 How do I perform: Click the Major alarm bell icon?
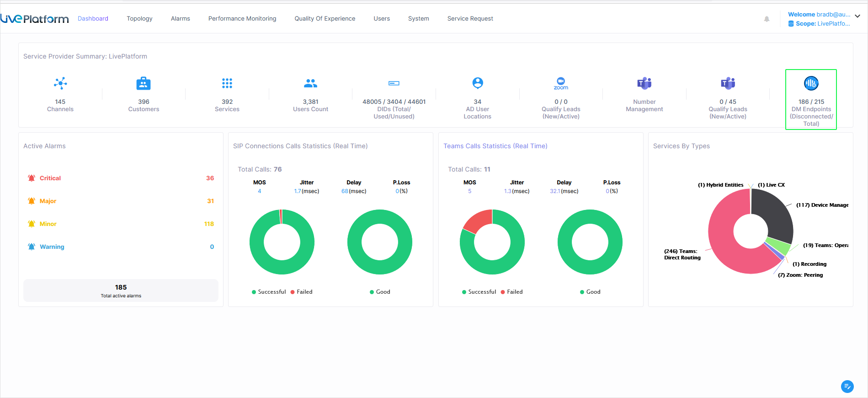click(32, 201)
